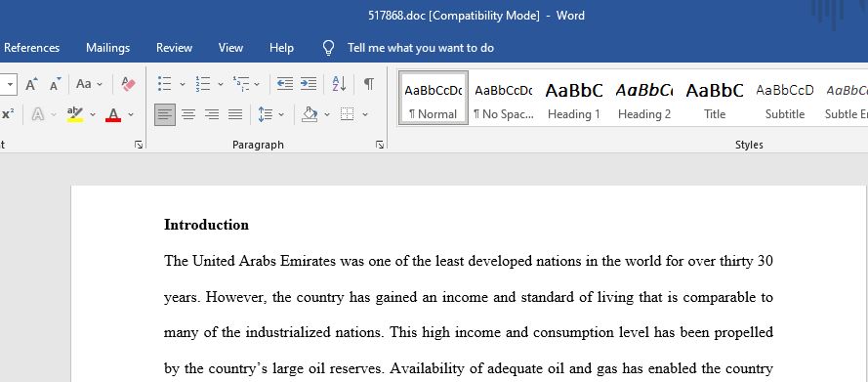868x382 pixels.
Task: Apply the No Spacing style
Action: click(504, 98)
